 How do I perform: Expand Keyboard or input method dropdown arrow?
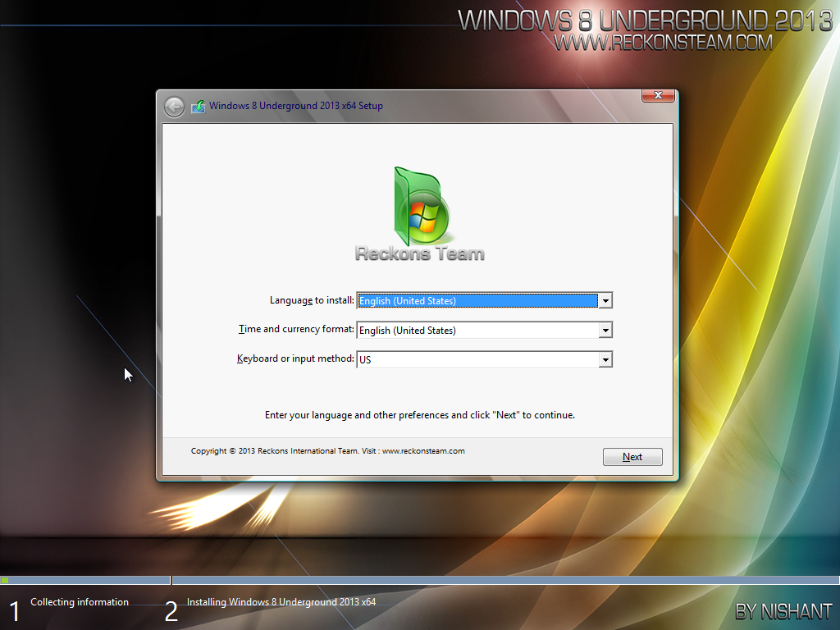pyautogui.click(x=605, y=359)
